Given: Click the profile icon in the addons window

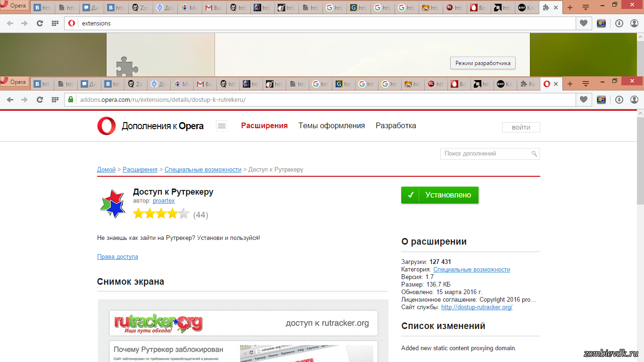Looking at the screenshot, I should pos(634,99).
